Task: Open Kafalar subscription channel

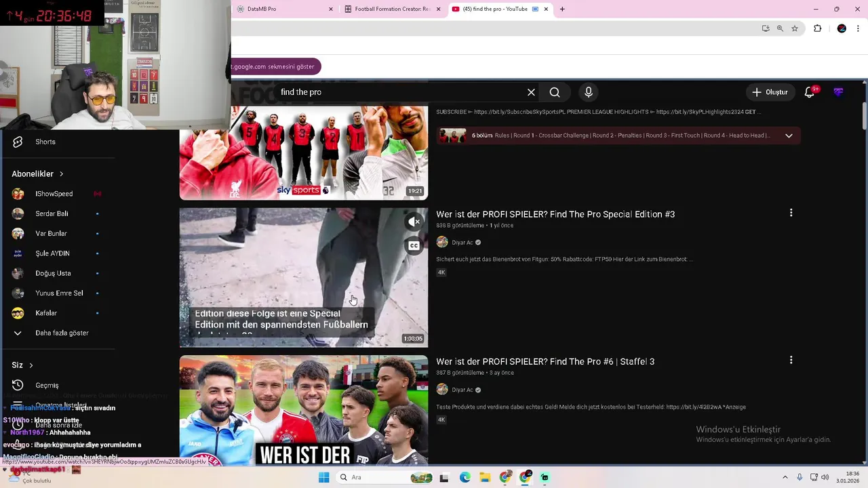Action: click(x=46, y=313)
